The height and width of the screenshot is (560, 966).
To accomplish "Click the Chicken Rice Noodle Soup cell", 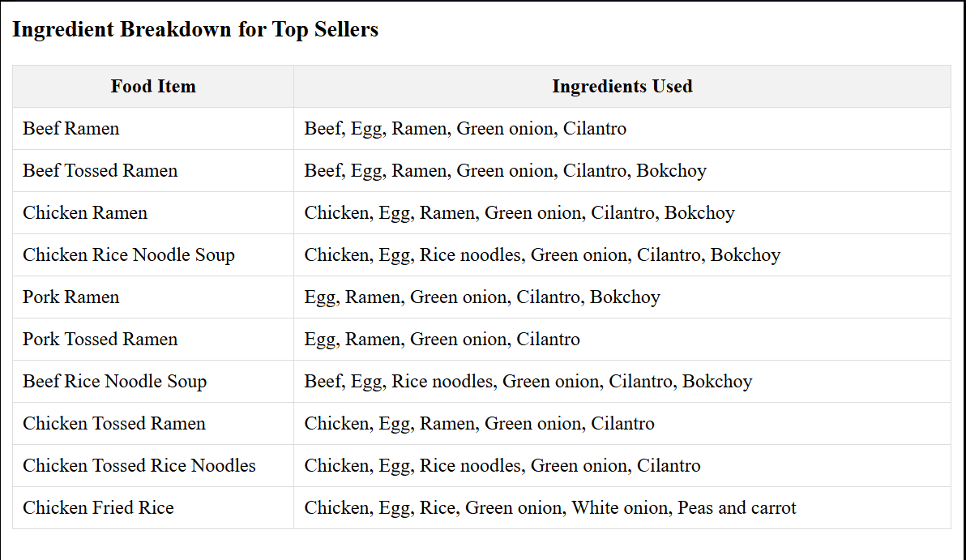I will point(129,255).
